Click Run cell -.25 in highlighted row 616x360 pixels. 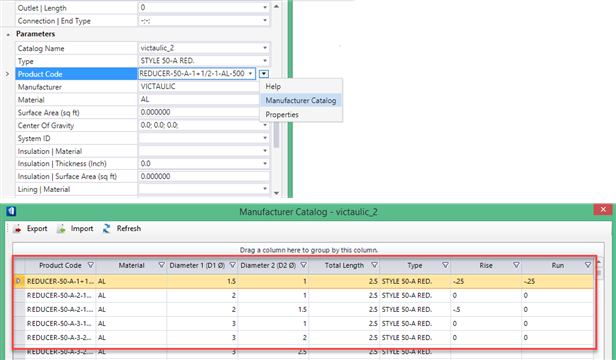(x=557, y=281)
